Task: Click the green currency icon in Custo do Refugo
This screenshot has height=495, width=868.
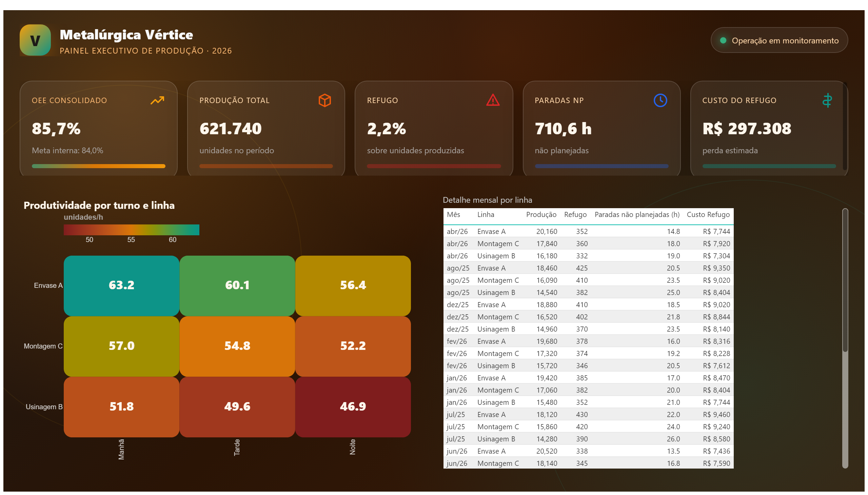Action: [827, 100]
